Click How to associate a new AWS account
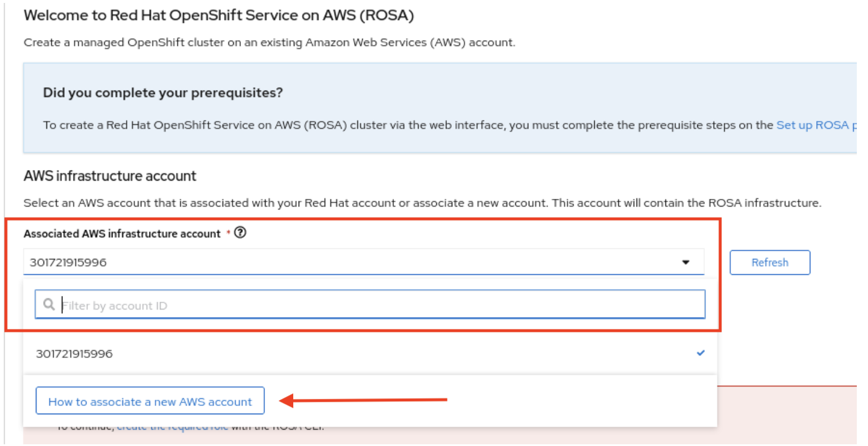The width and height of the screenshot is (868, 446). pyautogui.click(x=150, y=402)
